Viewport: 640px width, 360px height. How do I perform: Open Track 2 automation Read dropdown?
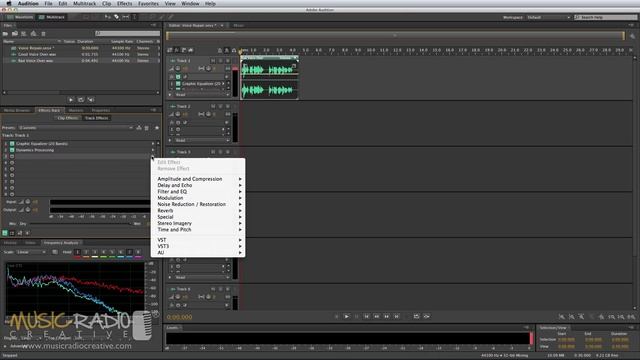point(202,140)
